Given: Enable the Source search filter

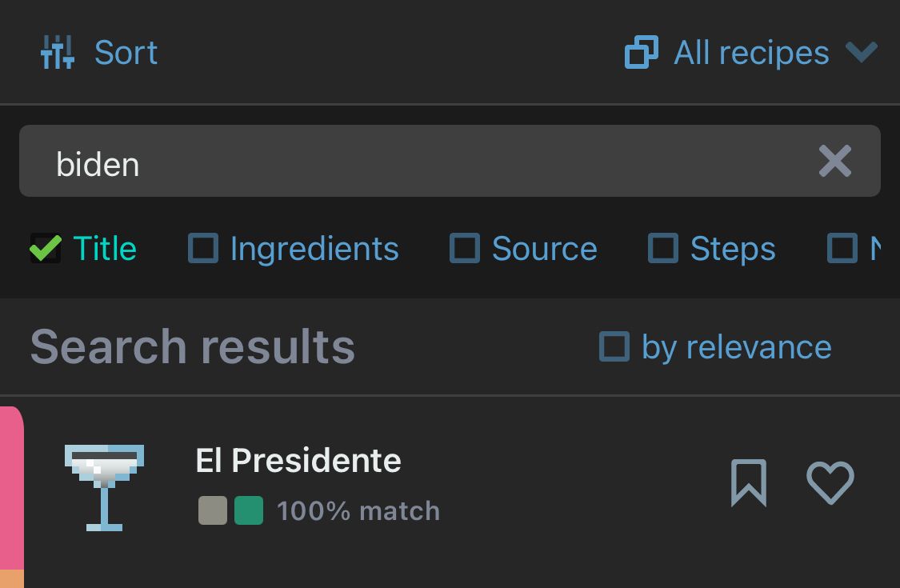Looking at the screenshot, I should coord(465,249).
